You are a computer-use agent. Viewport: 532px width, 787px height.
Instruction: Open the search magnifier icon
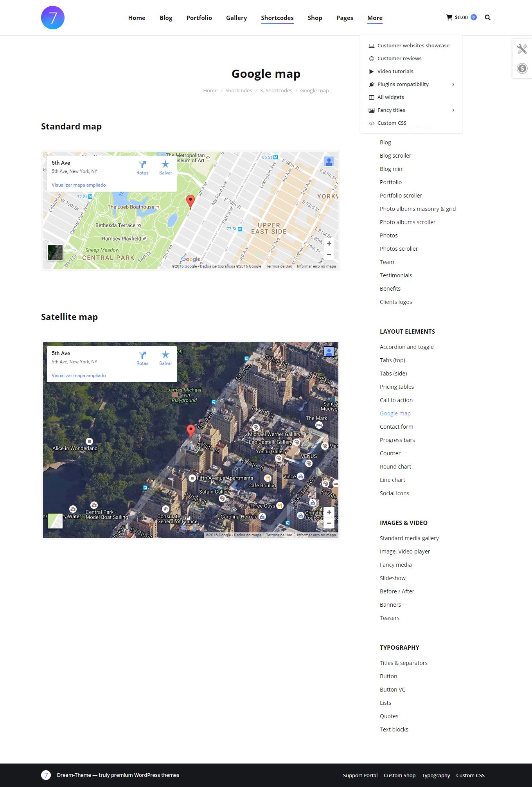point(487,17)
